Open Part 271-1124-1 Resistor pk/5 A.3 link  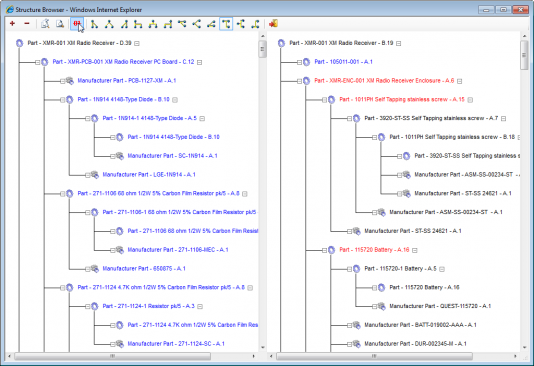pos(148,306)
